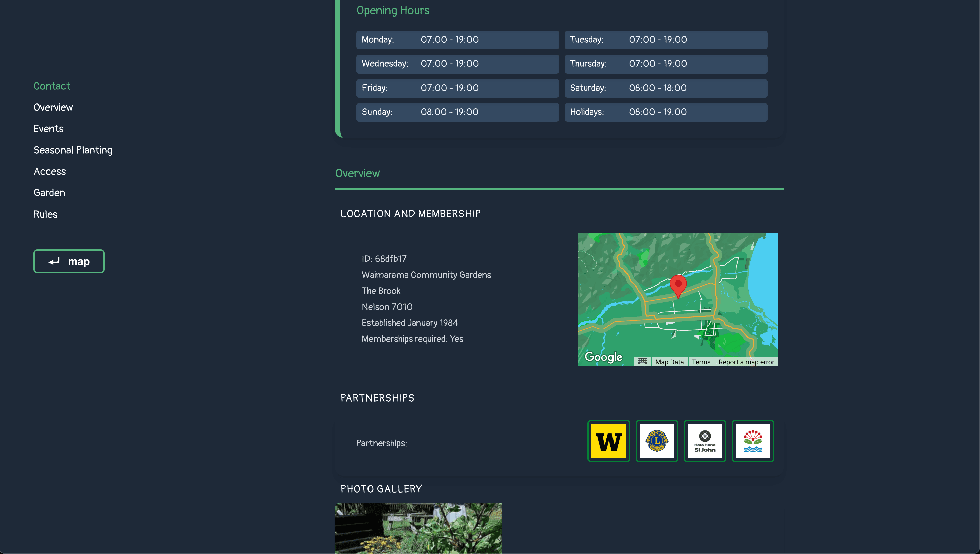The image size is (980, 554).
Task: Open the Overview sidebar entry
Action: (x=53, y=107)
